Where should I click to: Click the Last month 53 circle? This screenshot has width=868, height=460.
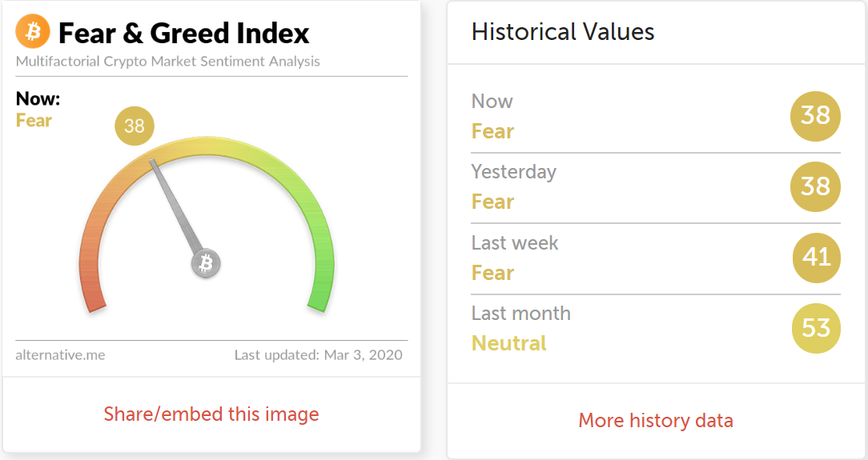817,329
